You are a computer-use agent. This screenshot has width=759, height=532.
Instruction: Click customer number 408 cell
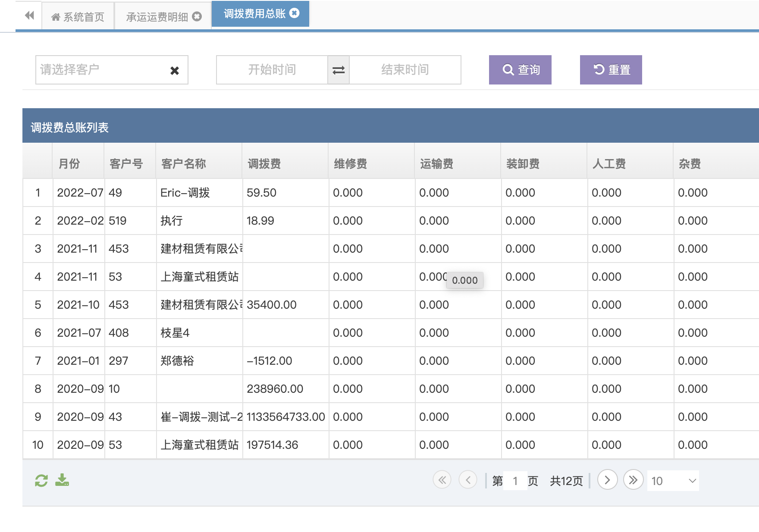click(130, 333)
